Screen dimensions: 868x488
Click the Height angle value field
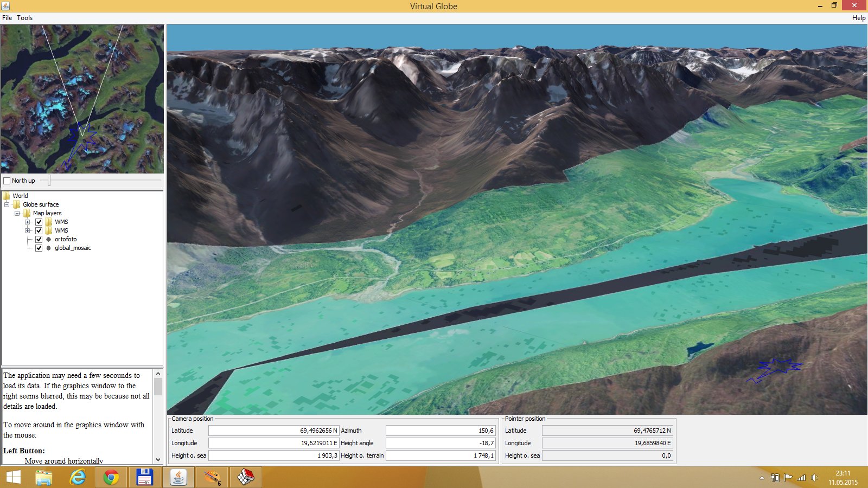coord(441,443)
